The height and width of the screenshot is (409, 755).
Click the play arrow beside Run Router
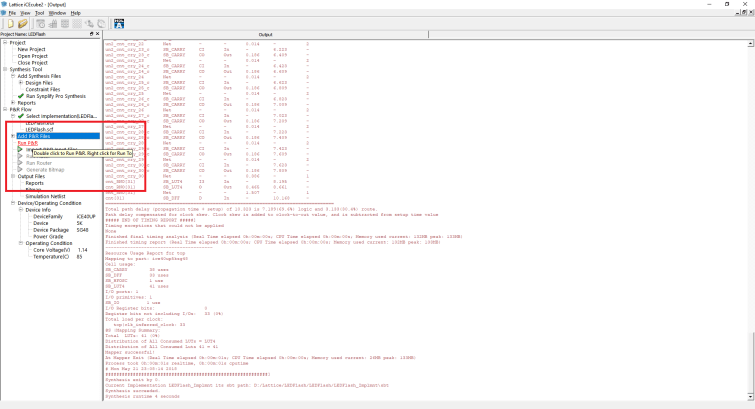point(21,162)
